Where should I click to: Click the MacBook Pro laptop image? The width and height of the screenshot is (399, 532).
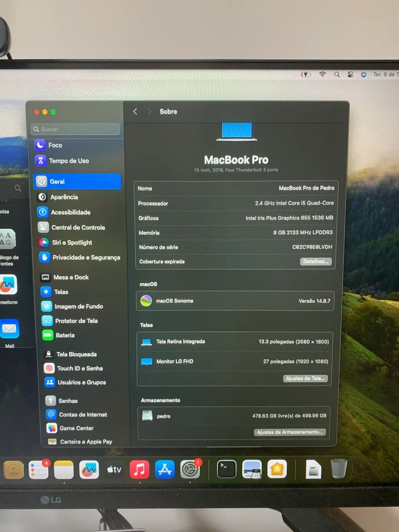click(236, 132)
